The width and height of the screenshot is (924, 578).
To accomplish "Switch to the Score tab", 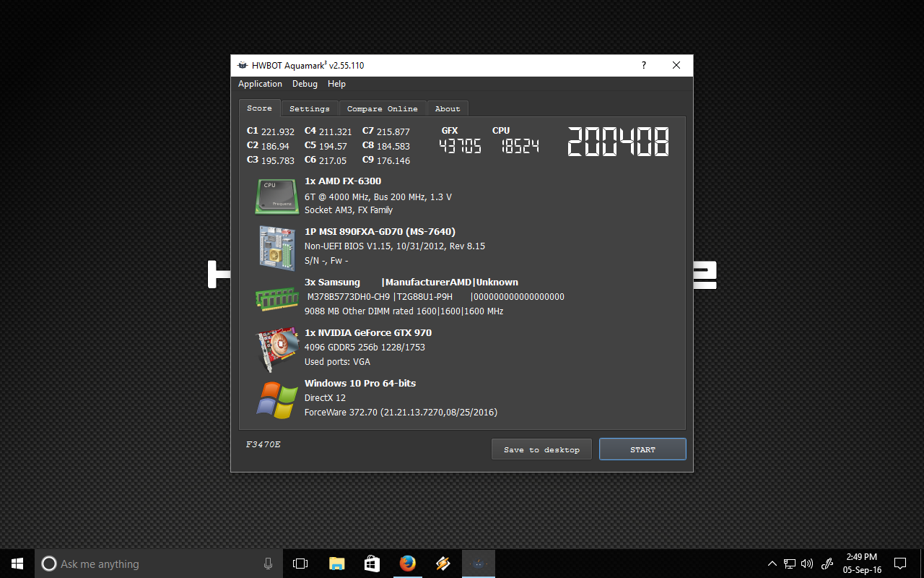I will pos(260,108).
